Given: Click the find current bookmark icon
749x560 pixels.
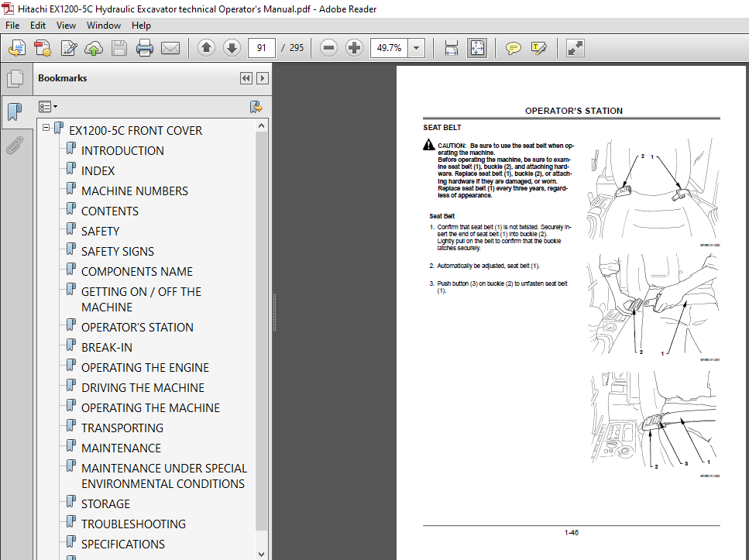Looking at the screenshot, I should click(256, 107).
